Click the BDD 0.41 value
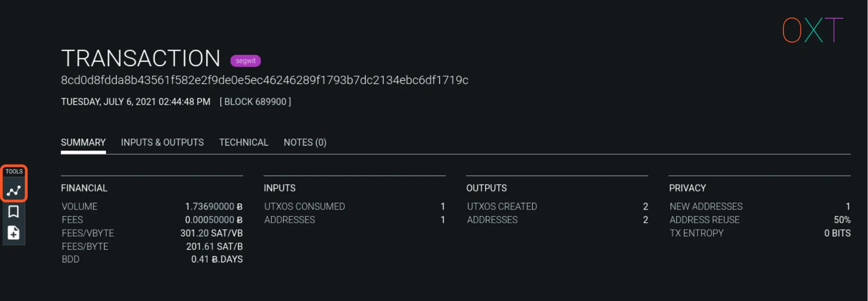This screenshot has width=868, height=301. [217, 259]
